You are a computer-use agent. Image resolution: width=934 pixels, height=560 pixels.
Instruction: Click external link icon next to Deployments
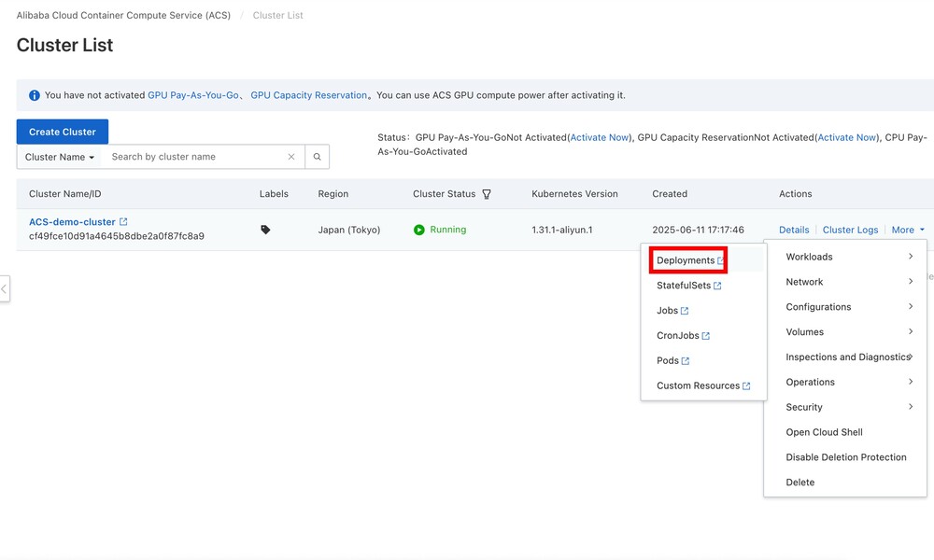click(721, 260)
